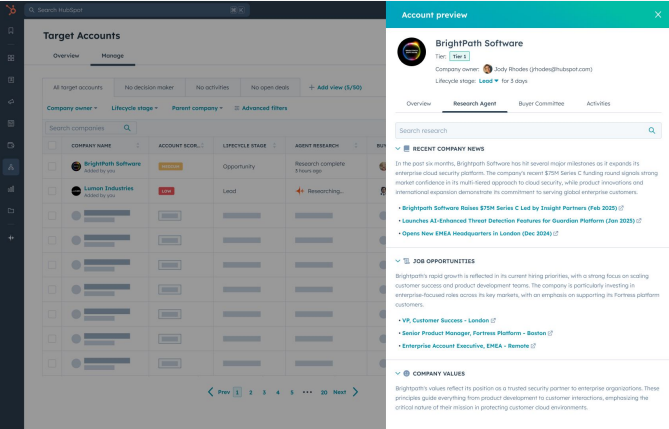Collapse the Recent Company News section

click(x=397, y=148)
